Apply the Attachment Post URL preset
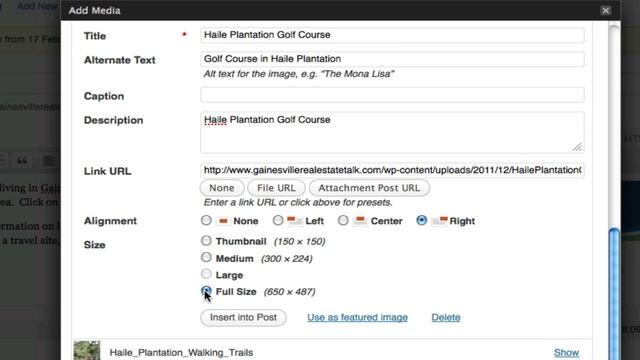Screen dimensions: 640x360 369,188
